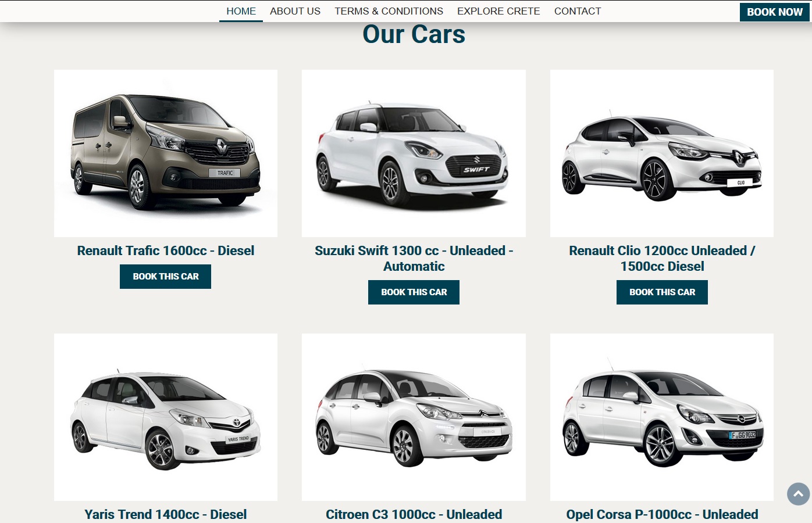Go to ABOUT US page
This screenshot has height=523, width=812.
coord(295,11)
